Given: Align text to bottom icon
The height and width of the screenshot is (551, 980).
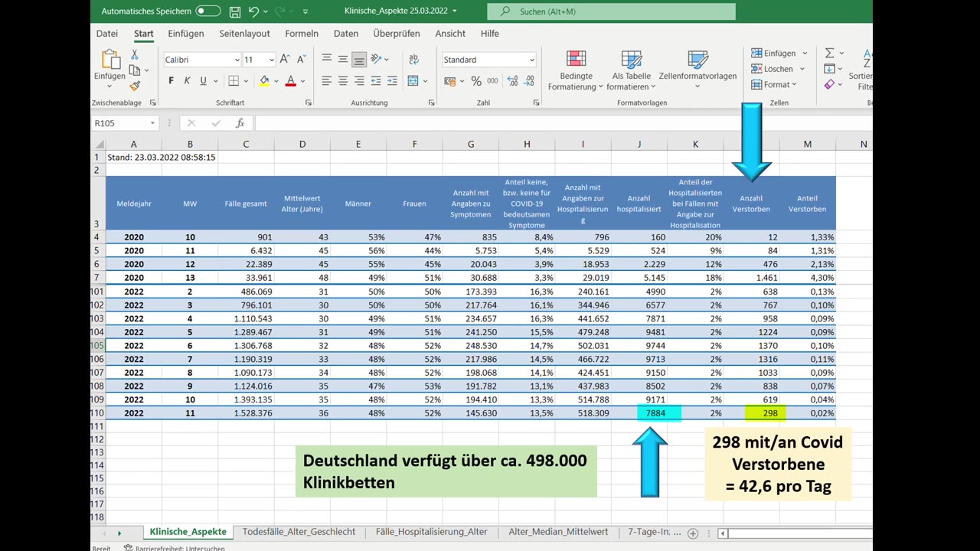Looking at the screenshot, I should point(359,60).
